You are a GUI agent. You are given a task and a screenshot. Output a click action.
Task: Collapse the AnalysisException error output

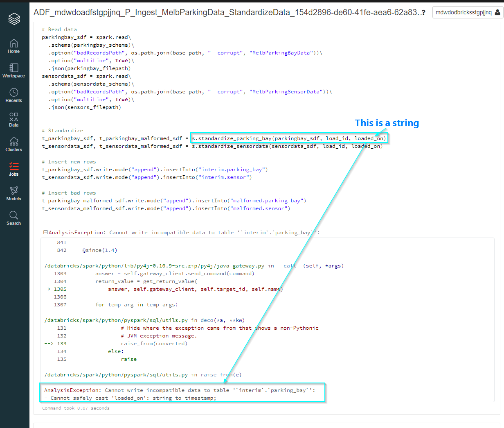tap(45, 232)
